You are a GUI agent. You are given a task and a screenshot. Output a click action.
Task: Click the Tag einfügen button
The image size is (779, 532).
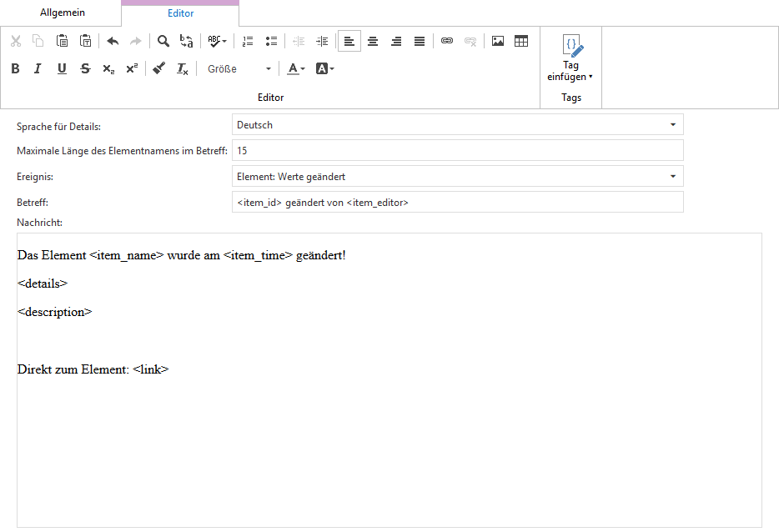(570, 58)
